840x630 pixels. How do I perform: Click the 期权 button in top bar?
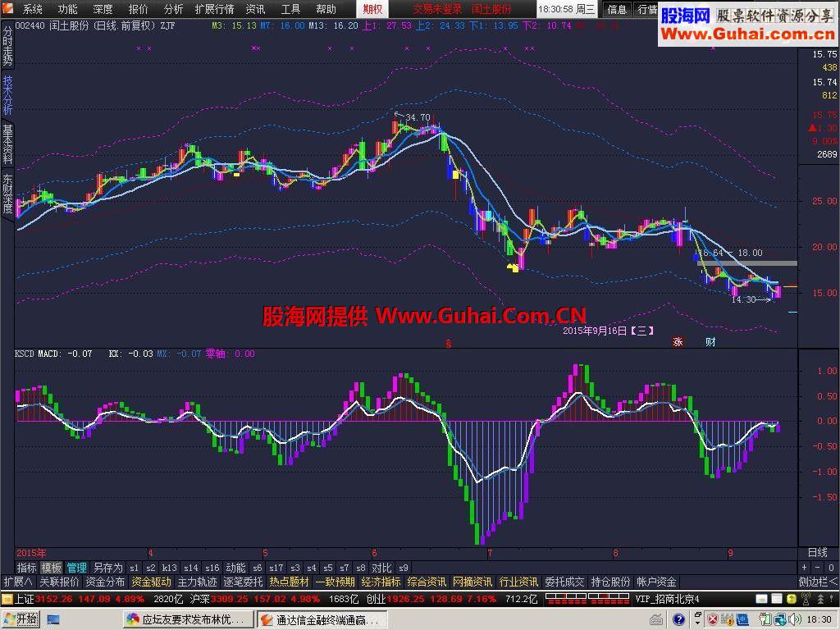click(372, 9)
